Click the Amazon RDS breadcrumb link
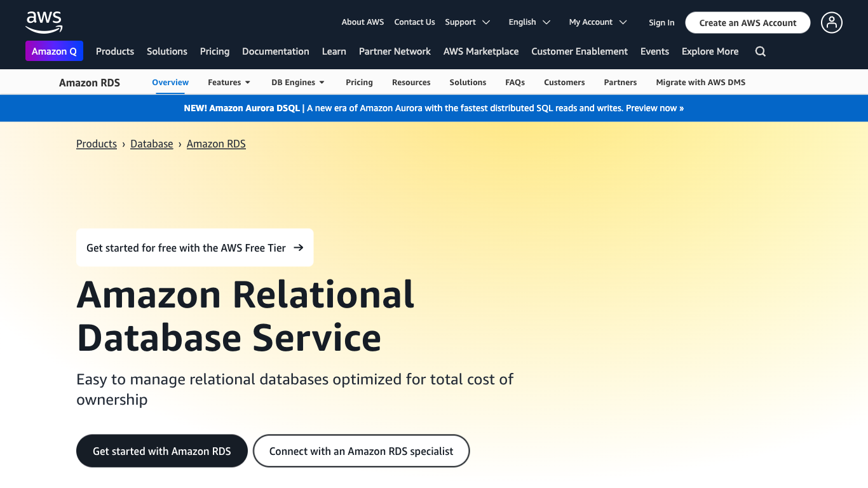 pos(216,144)
